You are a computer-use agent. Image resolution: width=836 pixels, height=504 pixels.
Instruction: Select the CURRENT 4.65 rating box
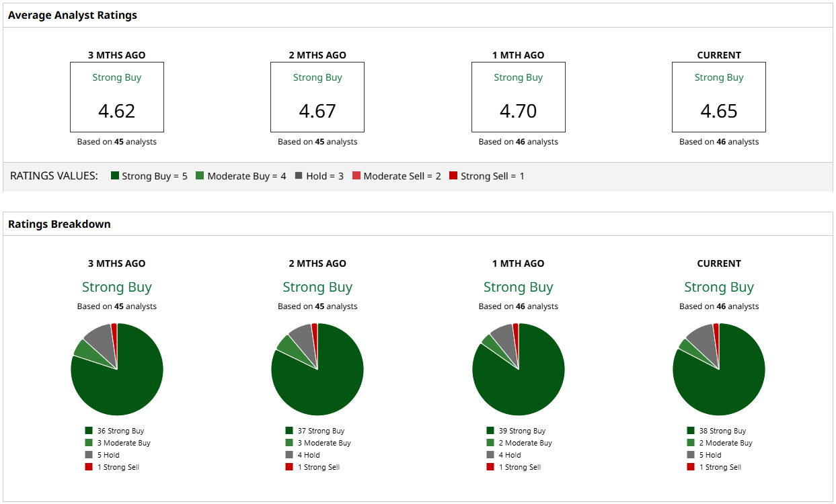[719, 97]
